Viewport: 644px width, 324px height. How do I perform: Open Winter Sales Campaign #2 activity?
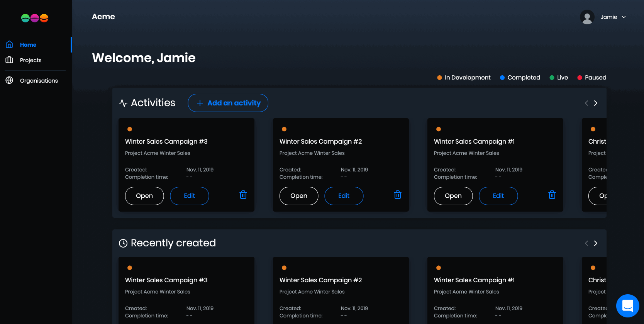(x=299, y=196)
